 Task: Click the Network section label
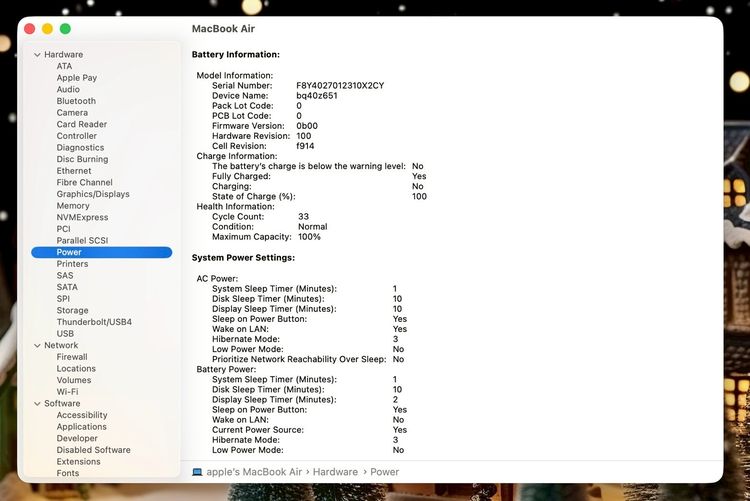pos(61,345)
